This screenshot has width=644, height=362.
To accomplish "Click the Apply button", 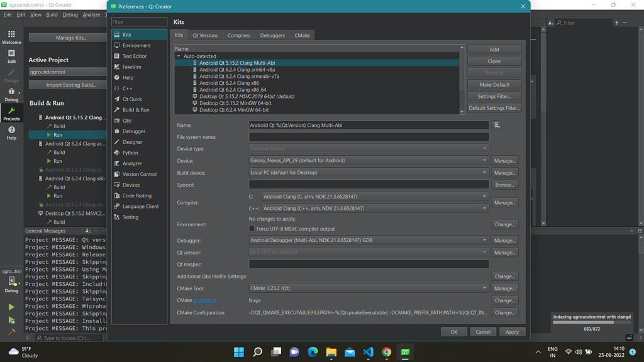I will [x=512, y=332].
